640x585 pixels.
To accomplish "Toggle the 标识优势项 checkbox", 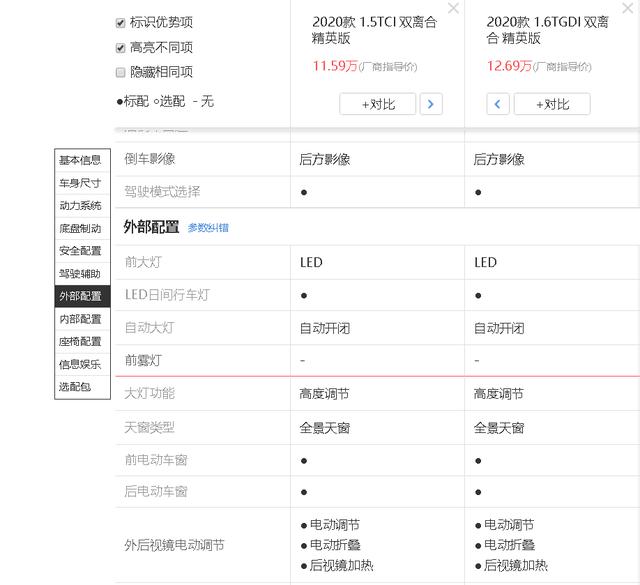I will (x=120, y=23).
